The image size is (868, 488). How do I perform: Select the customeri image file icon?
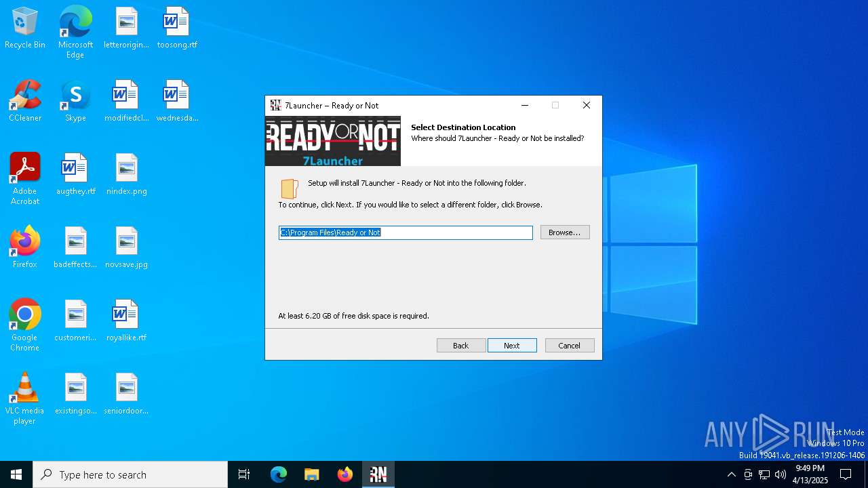point(75,321)
